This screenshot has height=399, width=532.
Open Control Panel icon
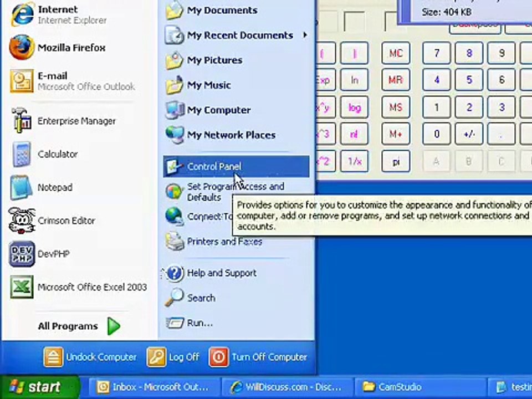coord(175,167)
